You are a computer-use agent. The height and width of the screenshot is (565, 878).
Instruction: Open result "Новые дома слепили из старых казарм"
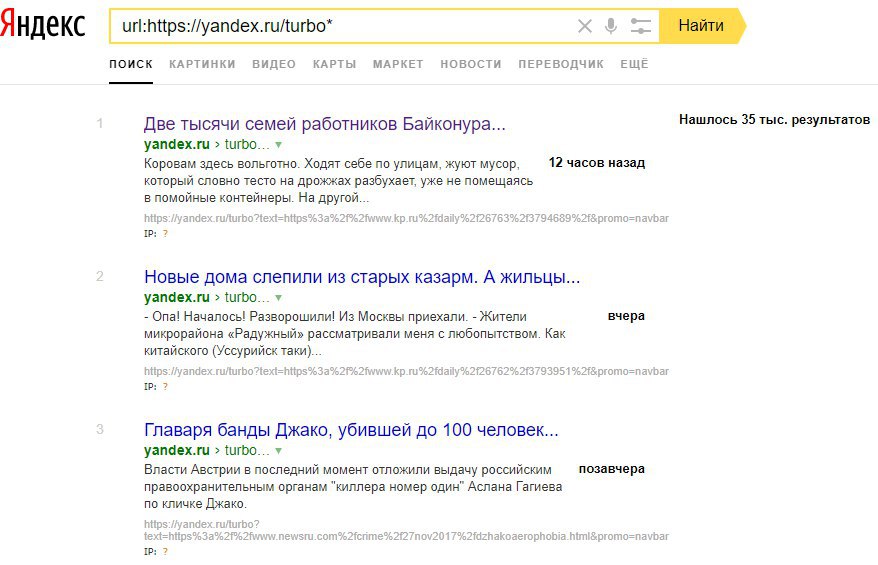(x=361, y=277)
